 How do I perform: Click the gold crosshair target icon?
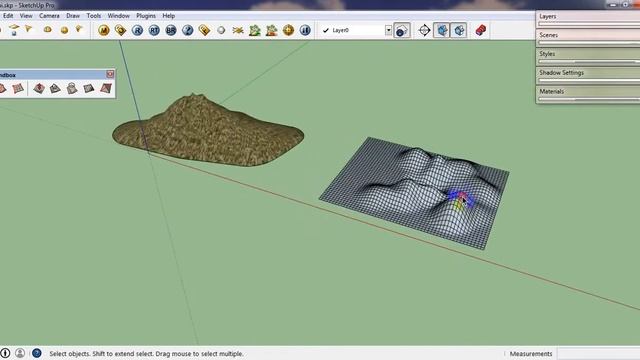(289, 30)
